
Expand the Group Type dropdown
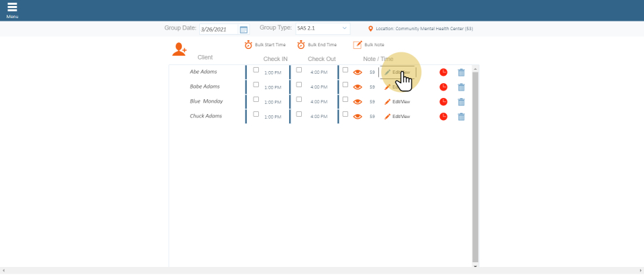pyautogui.click(x=322, y=29)
